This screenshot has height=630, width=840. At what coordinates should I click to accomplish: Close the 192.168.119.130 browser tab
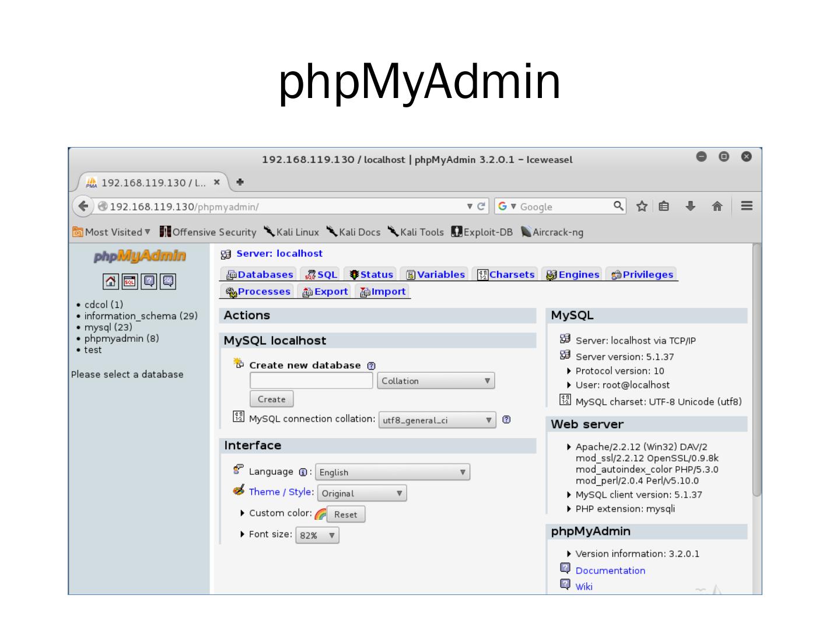click(x=217, y=182)
